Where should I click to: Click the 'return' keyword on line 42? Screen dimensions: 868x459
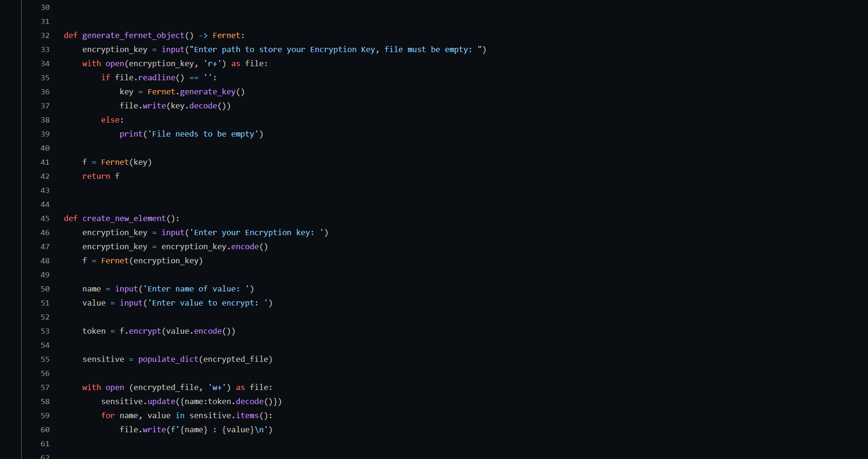point(96,176)
